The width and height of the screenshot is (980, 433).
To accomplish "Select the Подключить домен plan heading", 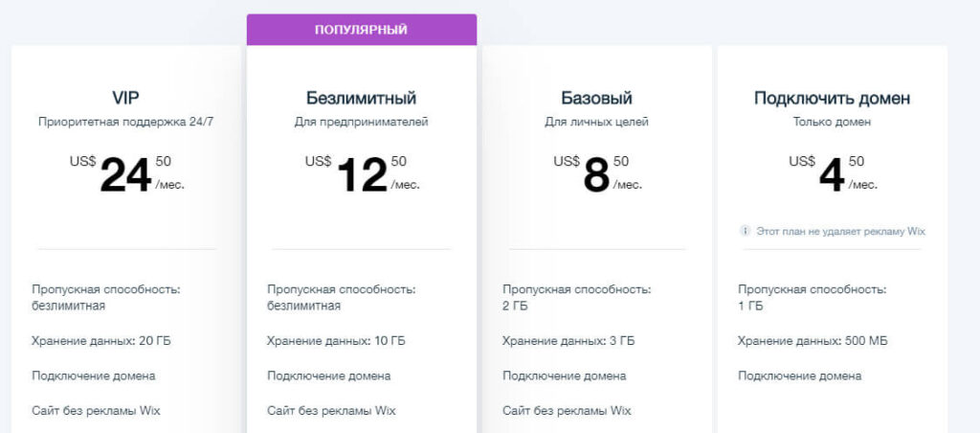I will tap(832, 98).
